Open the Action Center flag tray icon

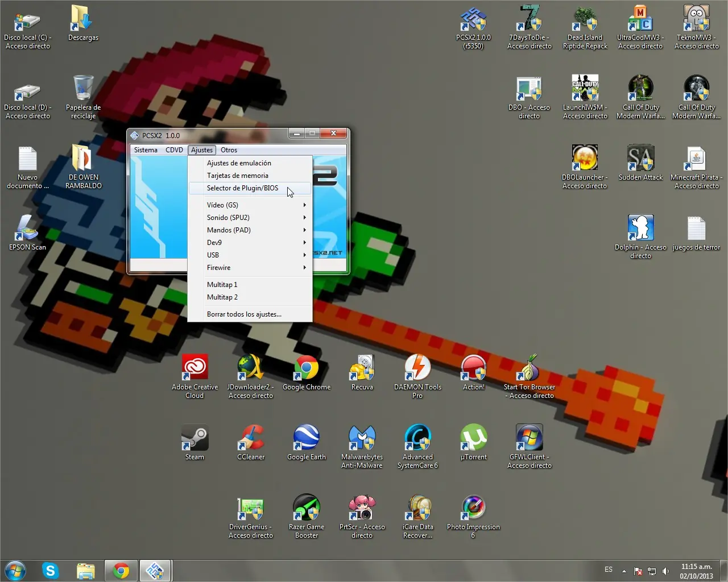tap(638, 571)
